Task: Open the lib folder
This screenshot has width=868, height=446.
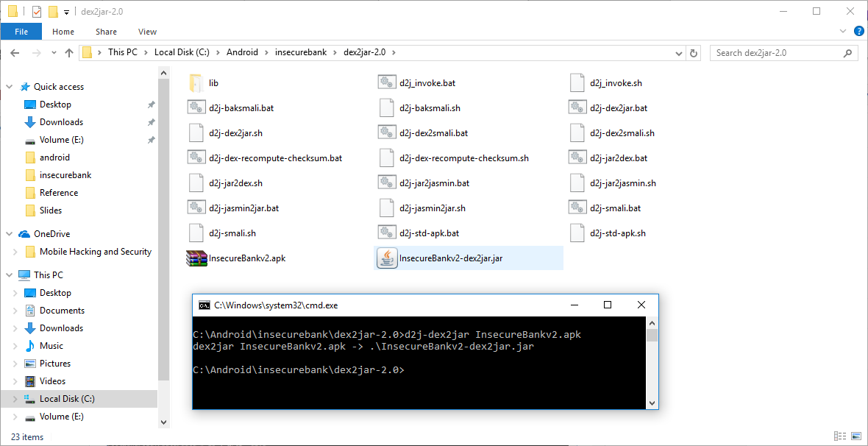Action: (x=213, y=82)
